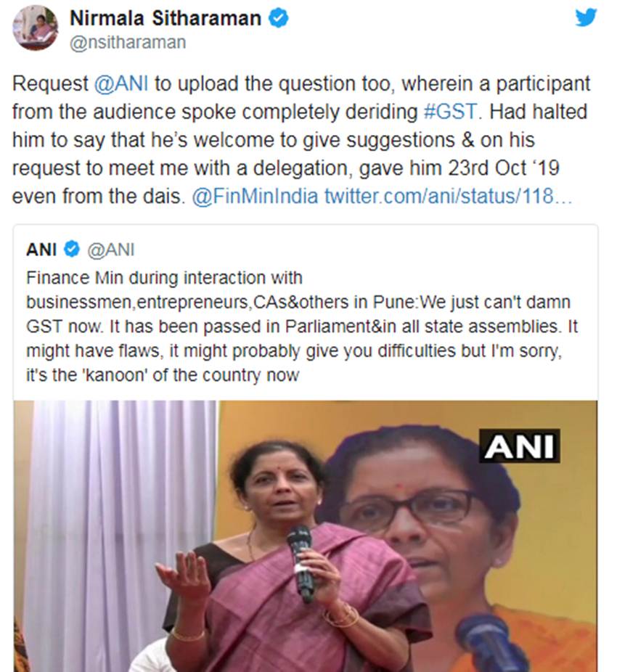This screenshot has height=672, width=617.
Task: Click the ANI watermark logo on video
Action: click(x=519, y=446)
